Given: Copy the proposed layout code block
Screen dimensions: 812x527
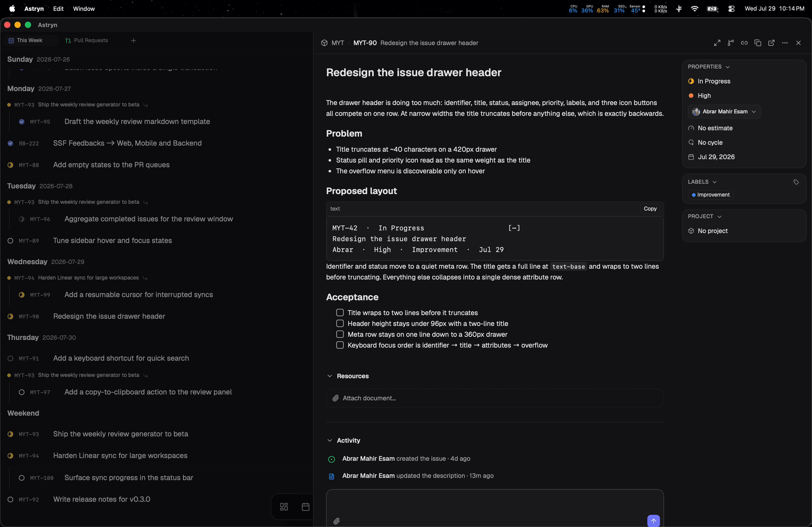Looking at the screenshot, I should [x=650, y=209].
